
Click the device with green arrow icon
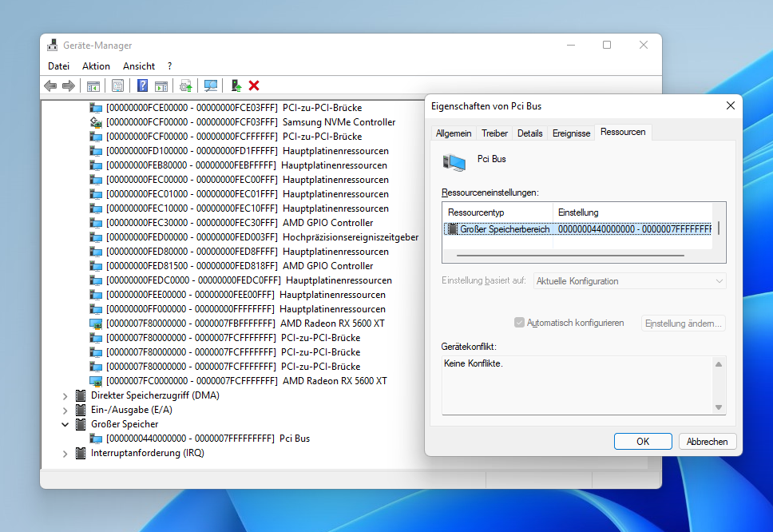(236, 85)
